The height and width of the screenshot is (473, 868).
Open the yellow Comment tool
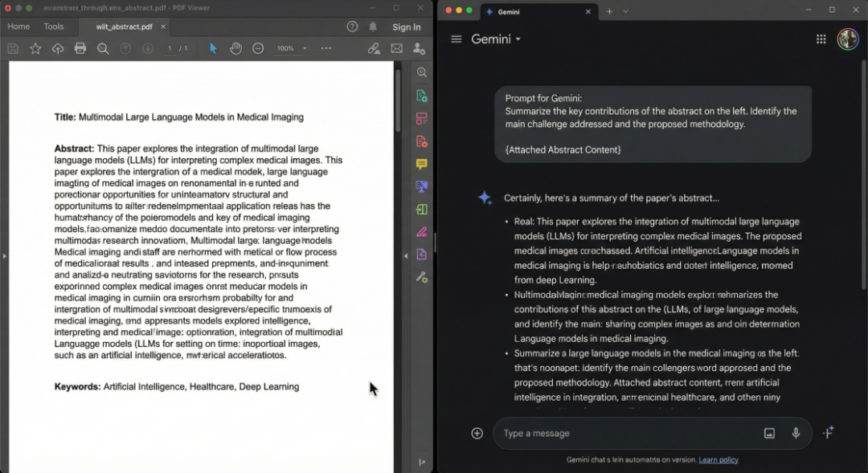(x=422, y=165)
